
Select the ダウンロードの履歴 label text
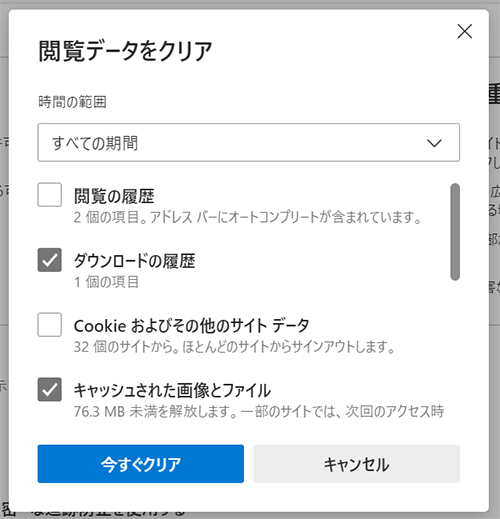click(x=134, y=261)
